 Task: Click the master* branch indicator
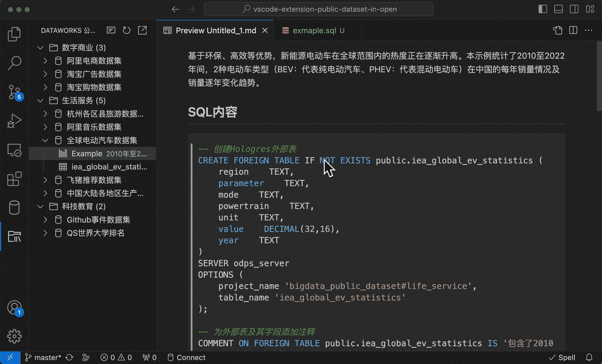coord(43,357)
